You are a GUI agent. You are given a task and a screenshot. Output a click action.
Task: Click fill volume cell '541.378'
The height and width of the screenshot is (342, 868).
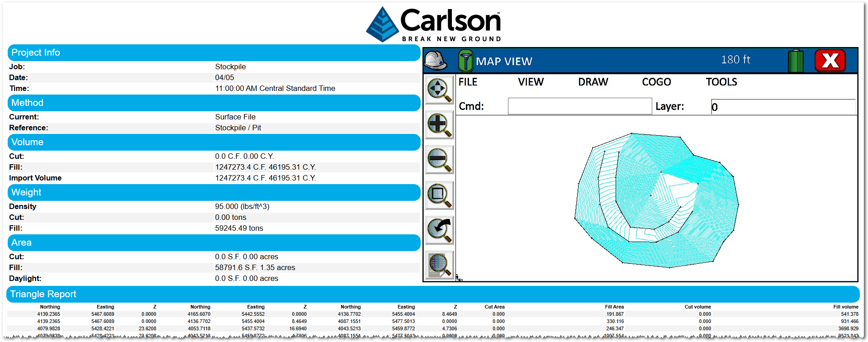pos(849,314)
